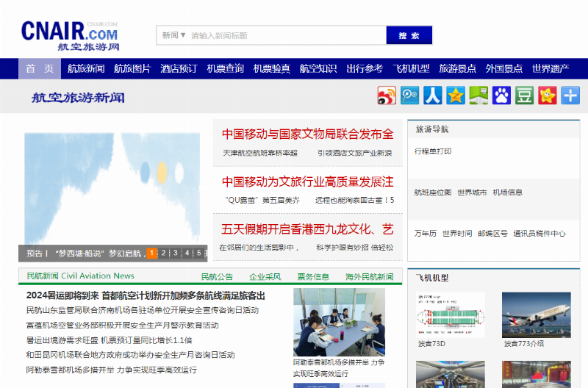Focus the news title search field
This screenshot has height=388, width=588.
287,35
